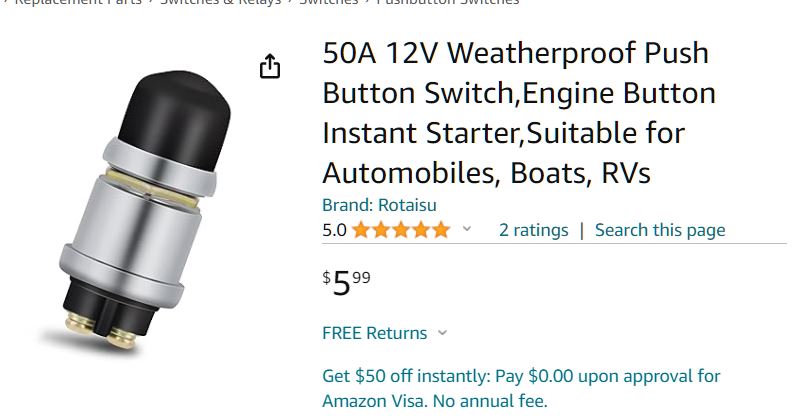Navigate to the Replacement Parts breadcrumb
This screenshot has width=808, height=420.
click(x=78, y=3)
